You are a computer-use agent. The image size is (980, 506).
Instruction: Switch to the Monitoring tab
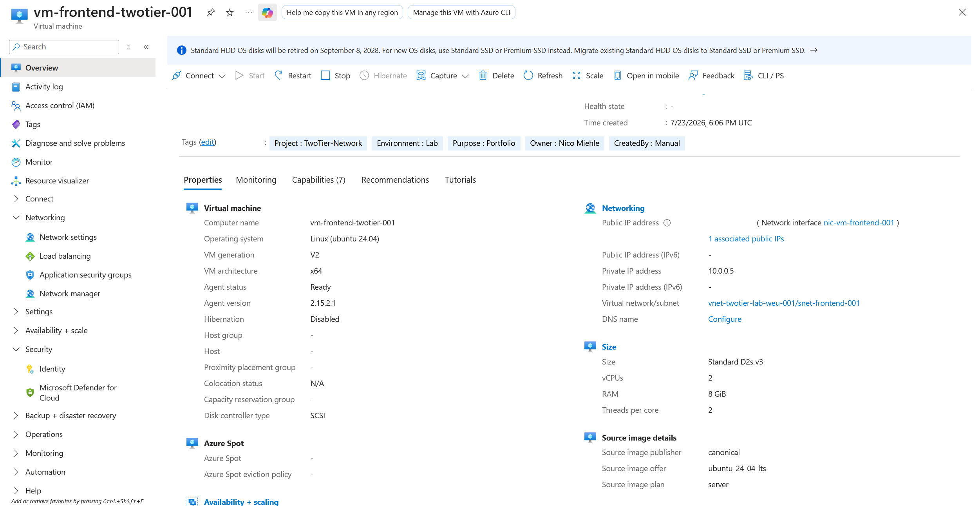coord(256,180)
